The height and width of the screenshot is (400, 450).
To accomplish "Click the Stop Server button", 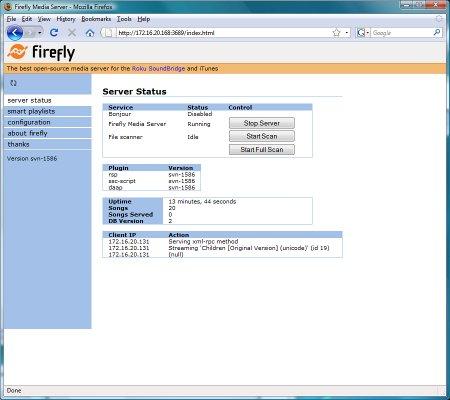I will point(262,123).
